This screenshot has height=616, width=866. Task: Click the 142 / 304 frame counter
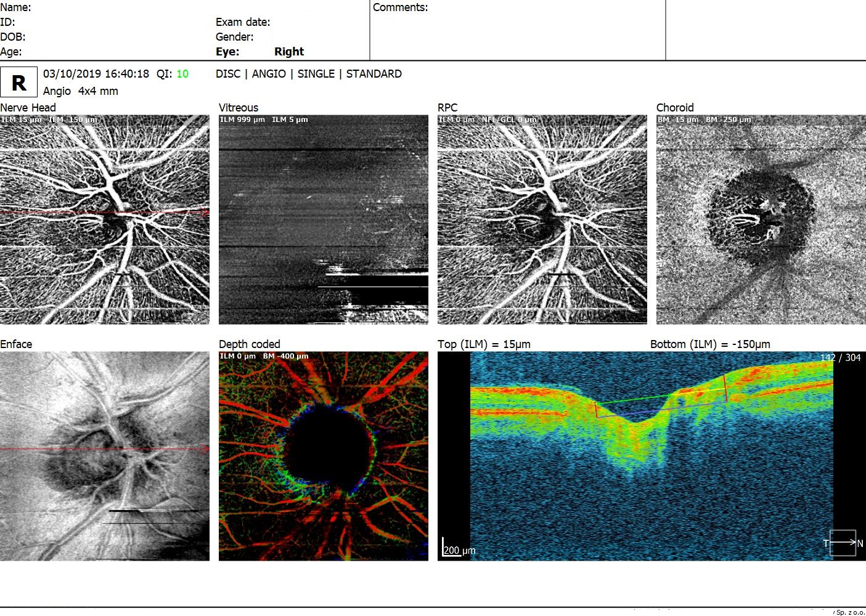pos(840,358)
